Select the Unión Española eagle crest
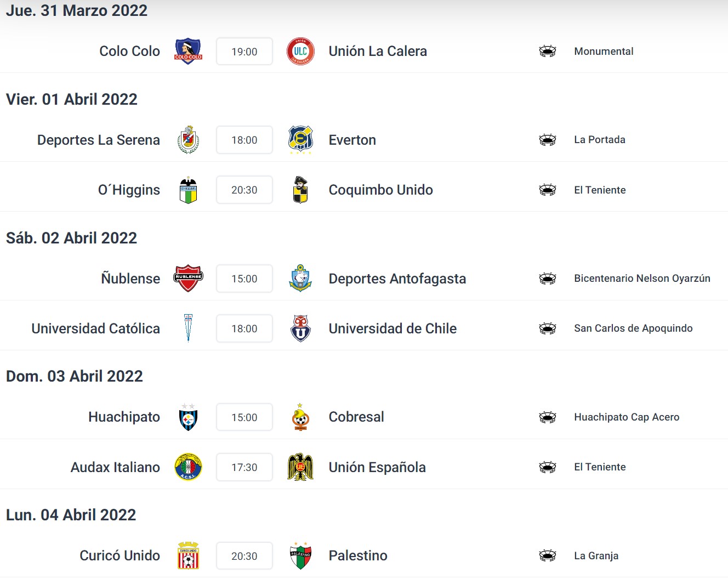 coord(300,467)
